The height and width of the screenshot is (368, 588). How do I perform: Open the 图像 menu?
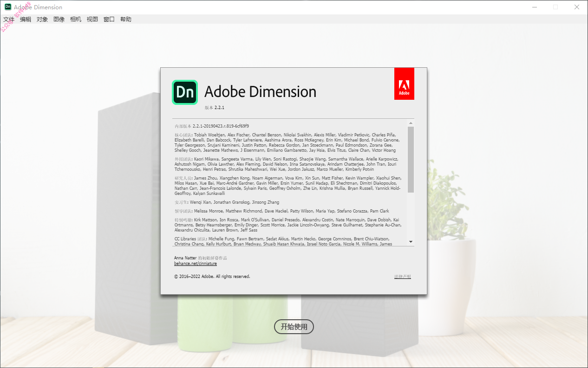(x=59, y=19)
